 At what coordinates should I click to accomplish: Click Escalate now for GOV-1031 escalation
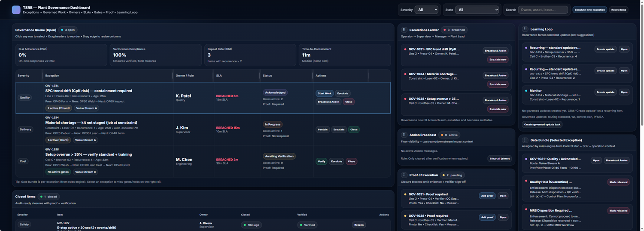click(x=498, y=59)
